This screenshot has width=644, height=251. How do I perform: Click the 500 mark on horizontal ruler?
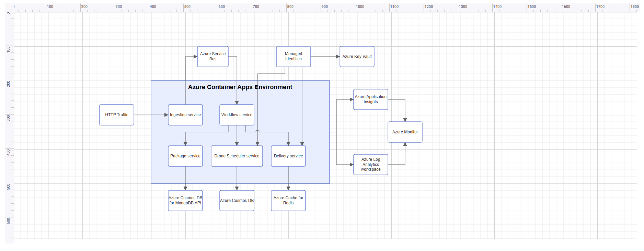click(x=187, y=7)
